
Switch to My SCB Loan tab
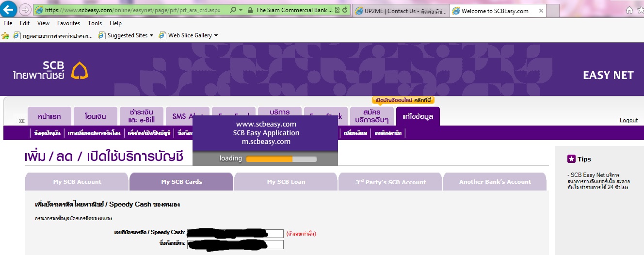tap(286, 182)
